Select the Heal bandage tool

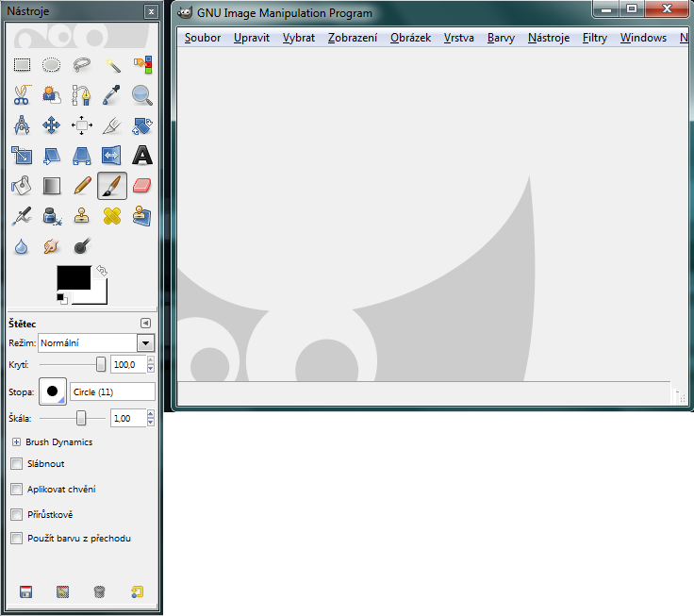pos(112,216)
